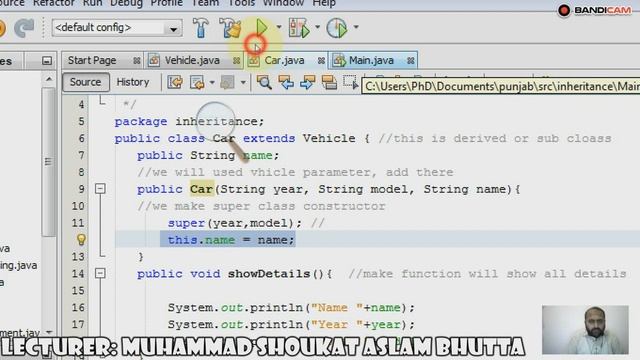Click the left panel vertical scrollbar thumb

tap(49, 162)
